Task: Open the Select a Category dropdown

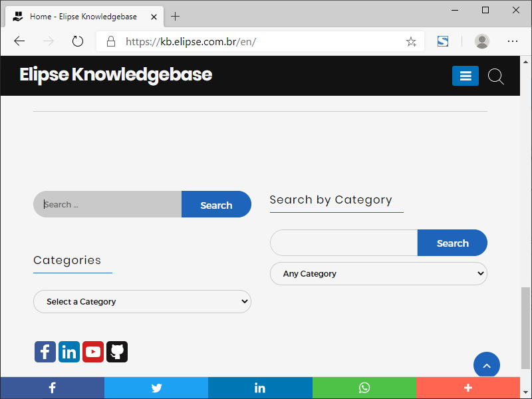Action: click(x=142, y=301)
